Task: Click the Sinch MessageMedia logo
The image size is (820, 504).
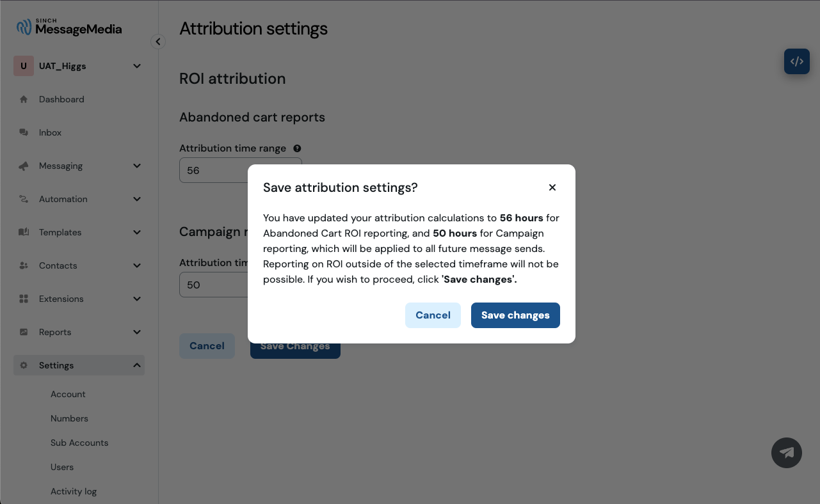Action: point(69,27)
